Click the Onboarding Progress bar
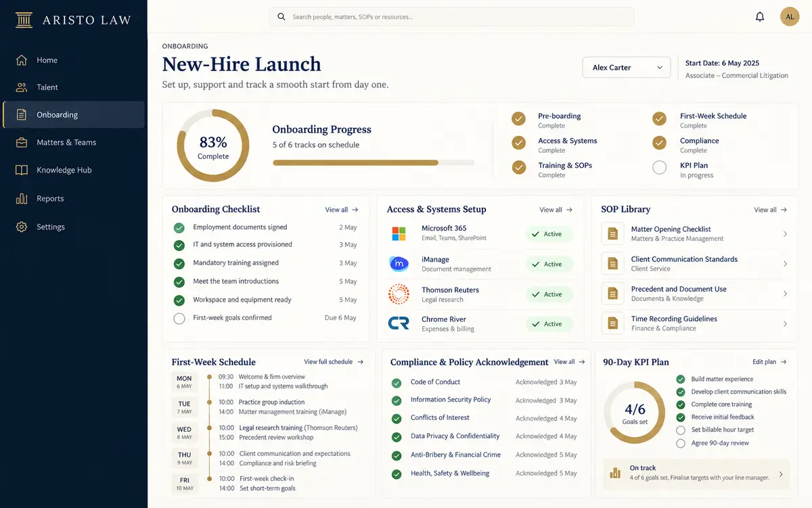Screen dimensions: 812x508 pos(374,162)
